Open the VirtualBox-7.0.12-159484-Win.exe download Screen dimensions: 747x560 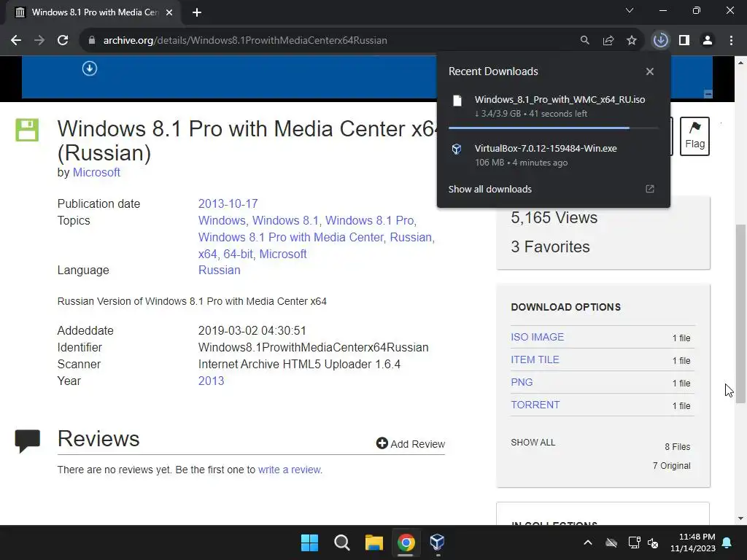click(x=553, y=155)
